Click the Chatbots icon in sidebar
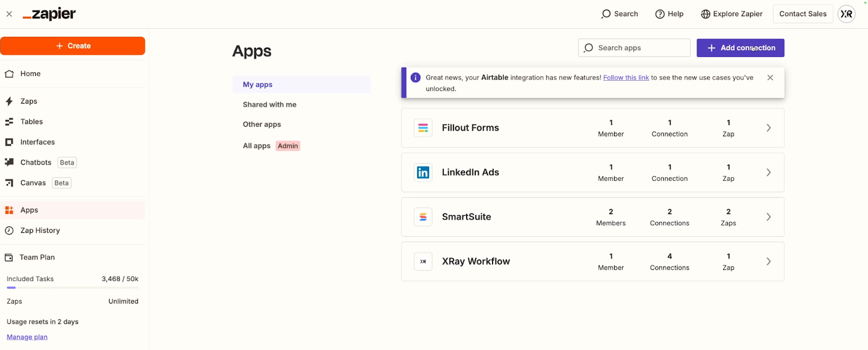Screen dimensions: 868x350 point(9,163)
